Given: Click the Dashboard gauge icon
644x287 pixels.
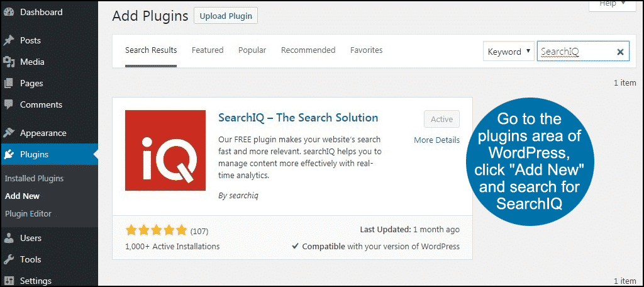Looking at the screenshot, I should click(9, 13).
